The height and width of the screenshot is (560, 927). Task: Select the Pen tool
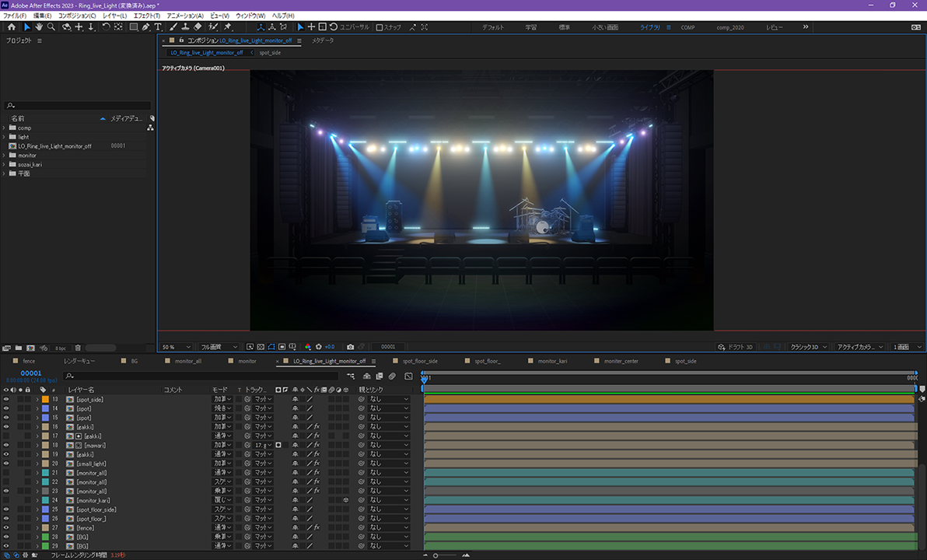[146, 27]
